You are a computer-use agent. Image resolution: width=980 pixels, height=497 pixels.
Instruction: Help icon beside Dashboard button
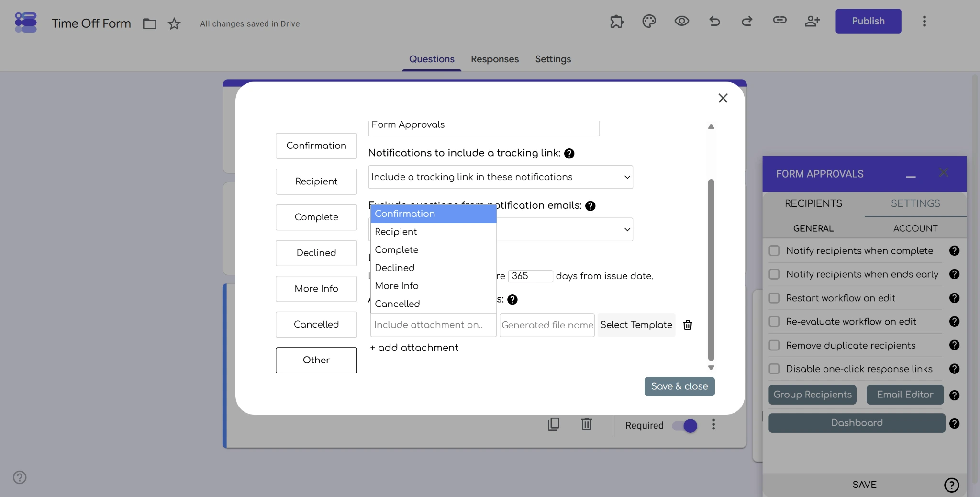point(954,423)
